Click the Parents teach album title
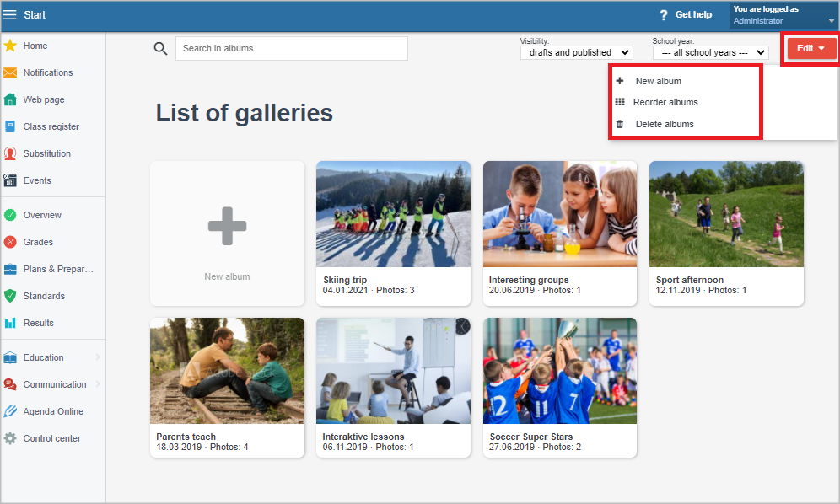The height and width of the screenshot is (504, 840). (186, 437)
